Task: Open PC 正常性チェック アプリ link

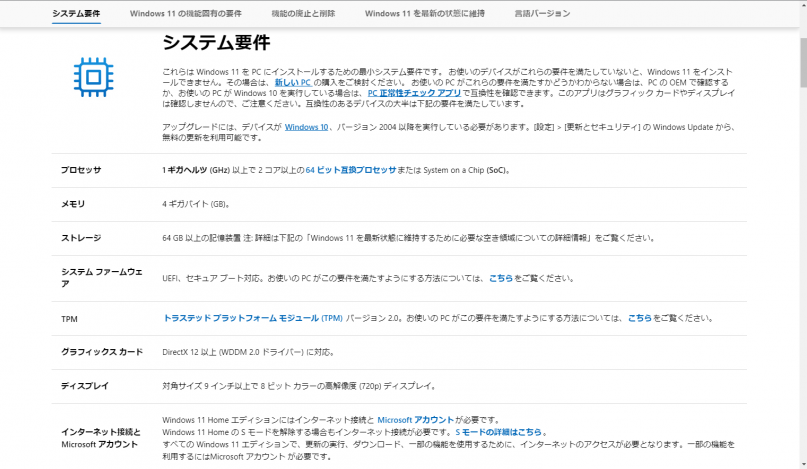Action: tap(414, 93)
